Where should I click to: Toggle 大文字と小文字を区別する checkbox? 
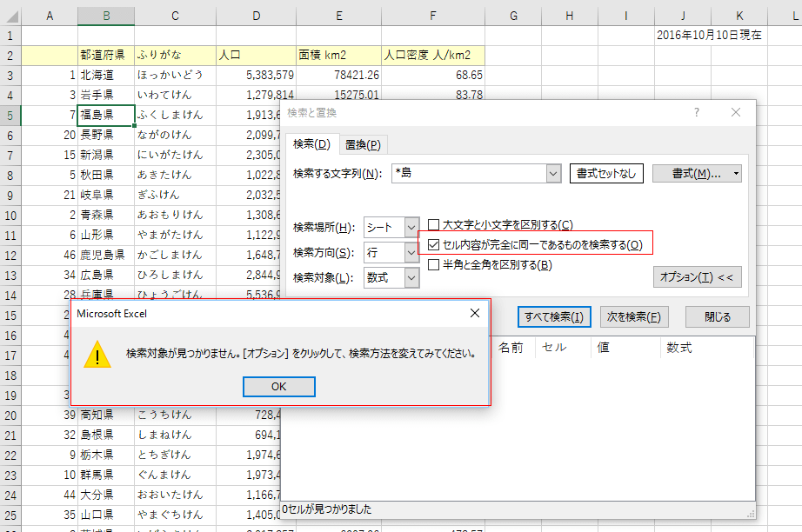tap(433, 225)
